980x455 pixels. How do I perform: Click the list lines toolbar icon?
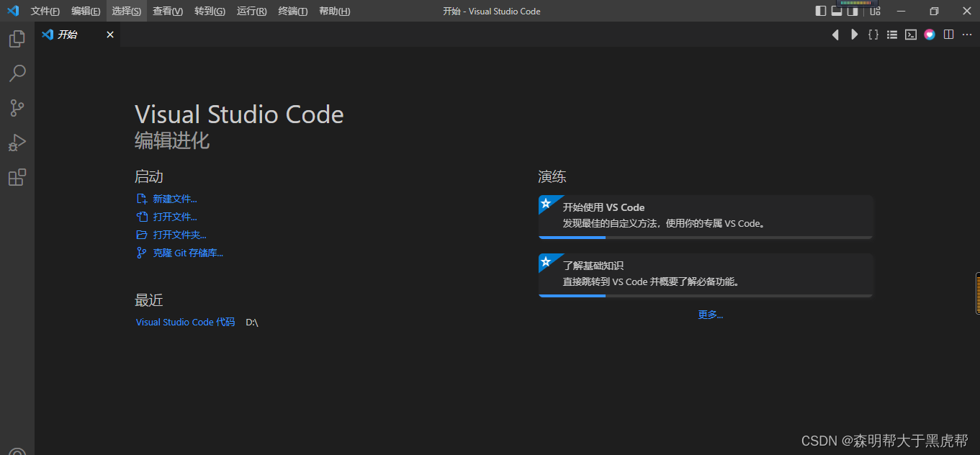click(892, 35)
